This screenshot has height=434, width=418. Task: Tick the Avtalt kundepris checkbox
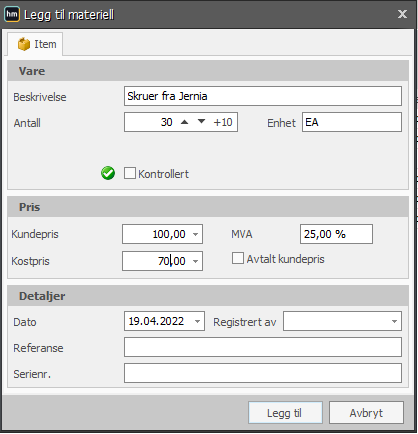coord(238,258)
